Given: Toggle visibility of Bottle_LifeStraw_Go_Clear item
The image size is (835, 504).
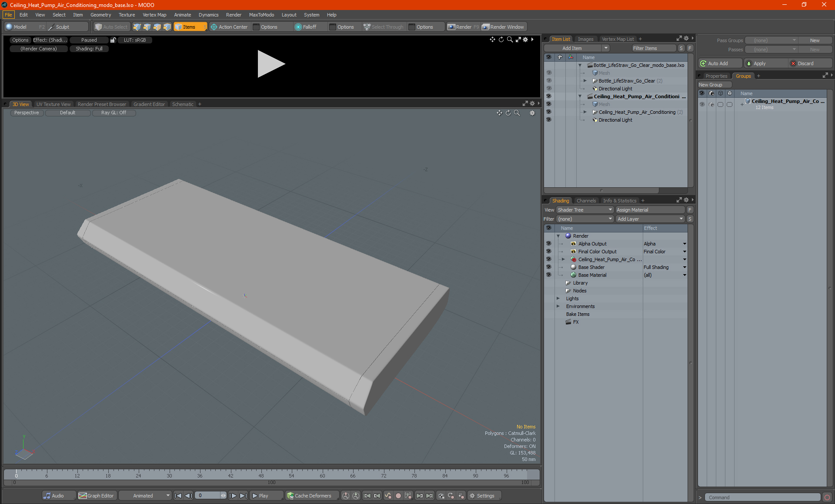Looking at the screenshot, I should click(549, 81).
